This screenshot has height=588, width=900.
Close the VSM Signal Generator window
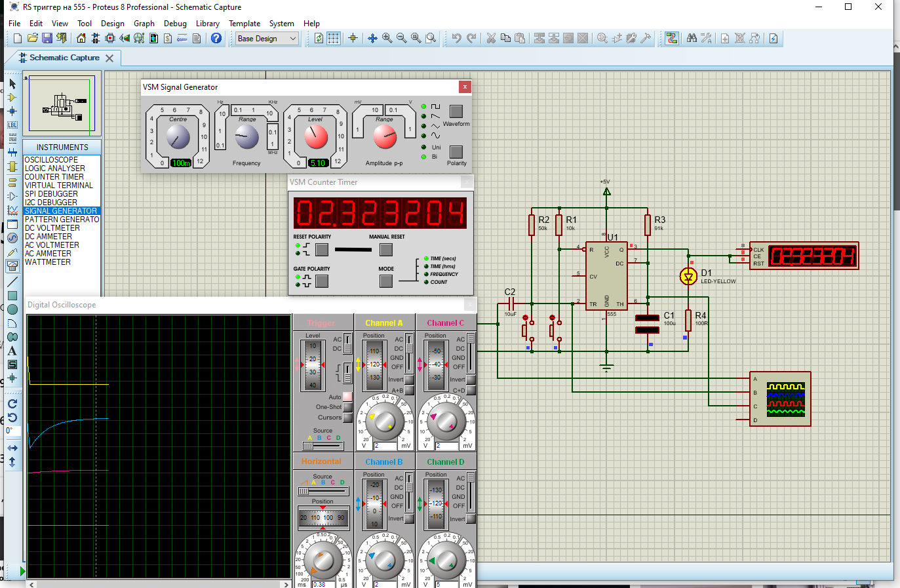coord(465,87)
